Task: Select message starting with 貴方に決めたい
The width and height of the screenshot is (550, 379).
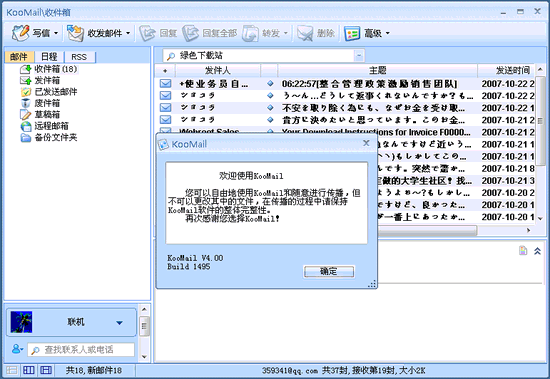Action: [373, 120]
